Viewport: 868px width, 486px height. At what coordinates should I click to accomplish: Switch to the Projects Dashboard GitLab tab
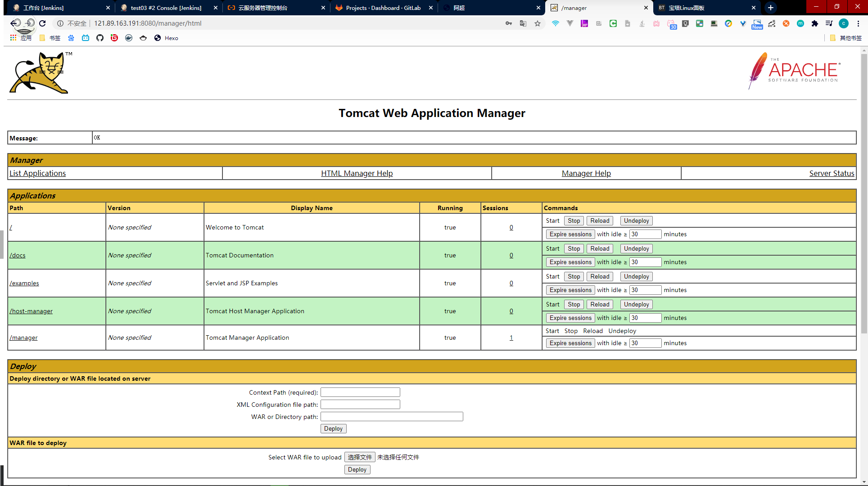tap(383, 8)
